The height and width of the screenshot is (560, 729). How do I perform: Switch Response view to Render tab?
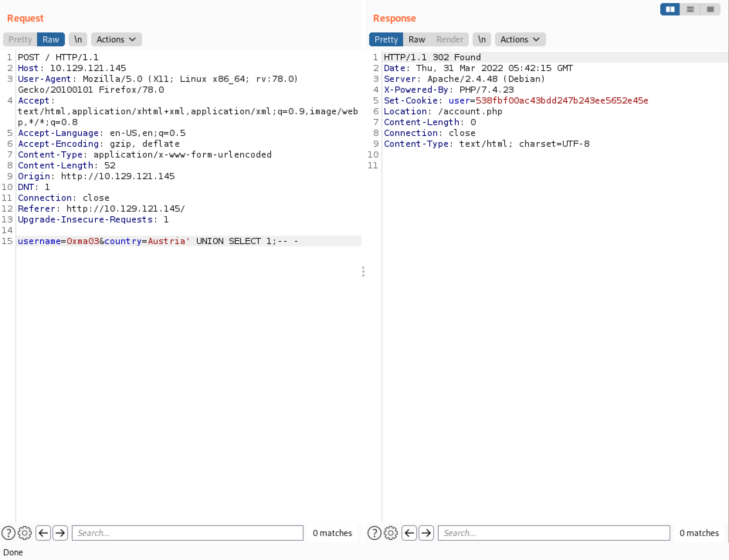tap(449, 39)
